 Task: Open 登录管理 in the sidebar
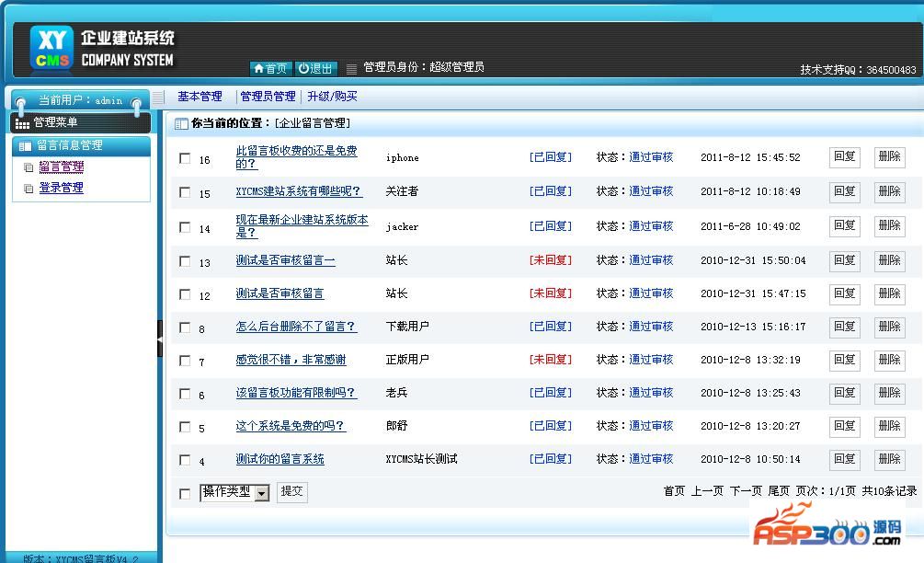coord(62,188)
